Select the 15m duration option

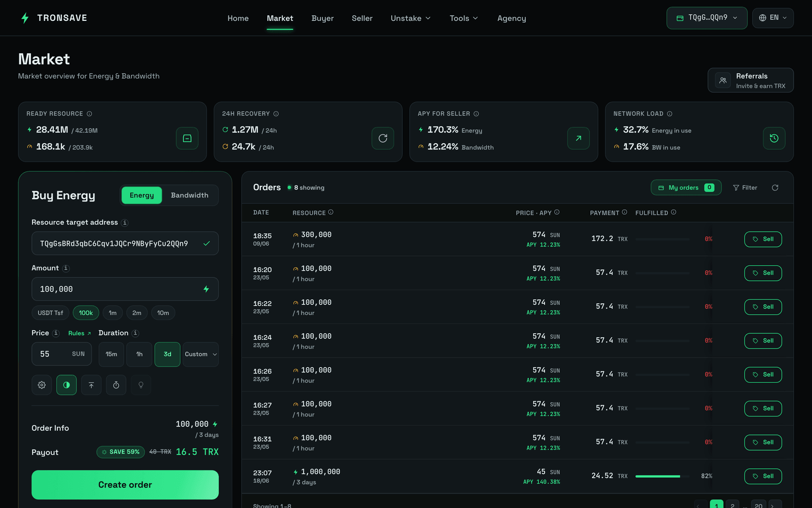pyautogui.click(x=111, y=354)
